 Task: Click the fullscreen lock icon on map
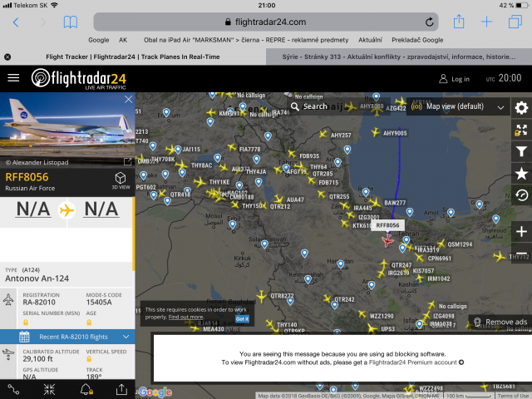(x=521, y=130)
